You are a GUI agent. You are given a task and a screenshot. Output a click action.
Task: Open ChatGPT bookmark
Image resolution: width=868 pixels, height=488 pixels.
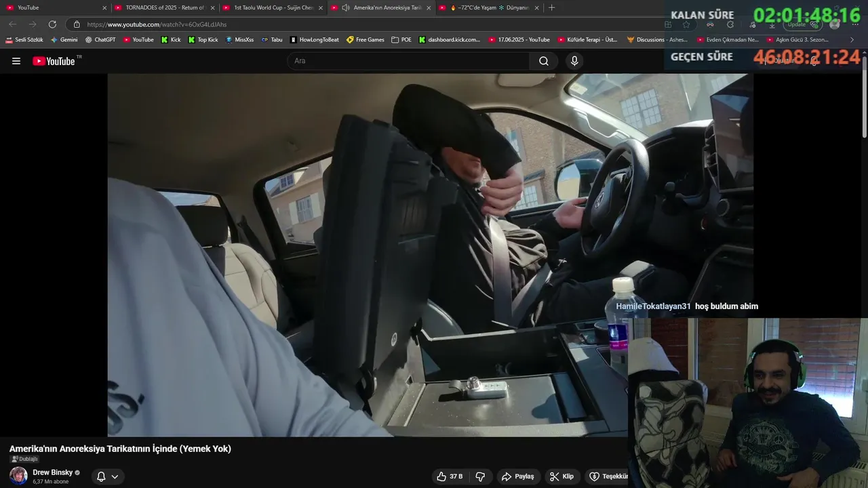(100, 40)
